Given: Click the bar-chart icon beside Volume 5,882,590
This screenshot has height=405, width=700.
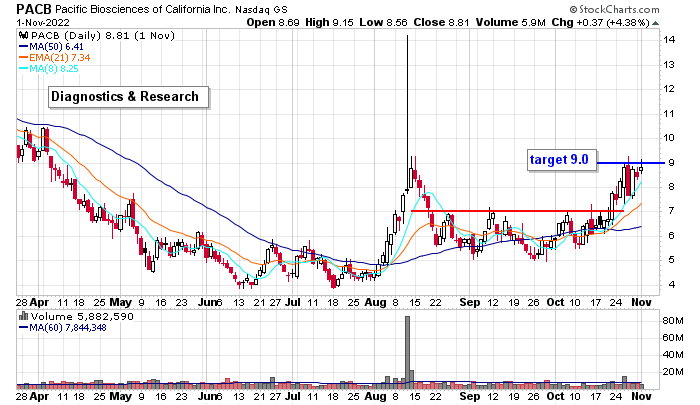Looking at the screenshot, I should point(24,316).
